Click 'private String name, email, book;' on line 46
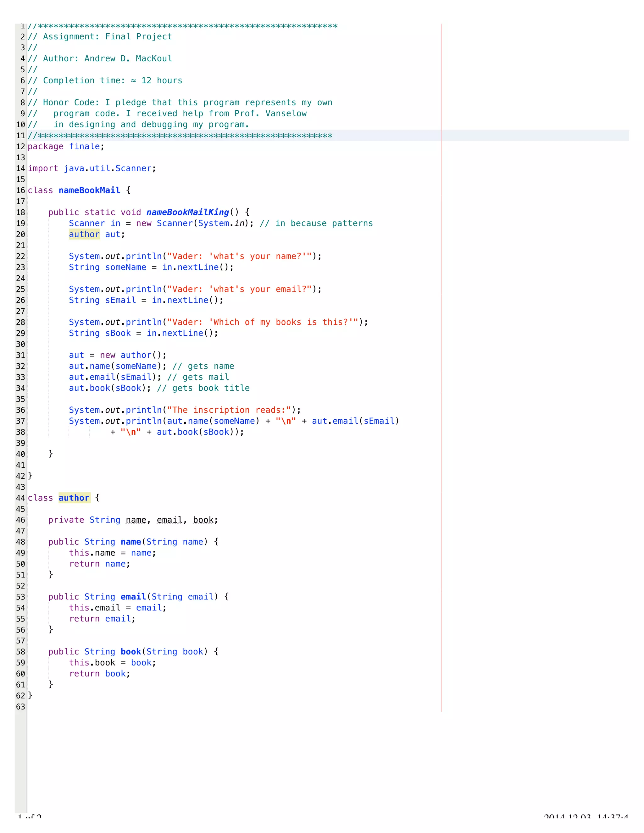 tap(133, 520)
